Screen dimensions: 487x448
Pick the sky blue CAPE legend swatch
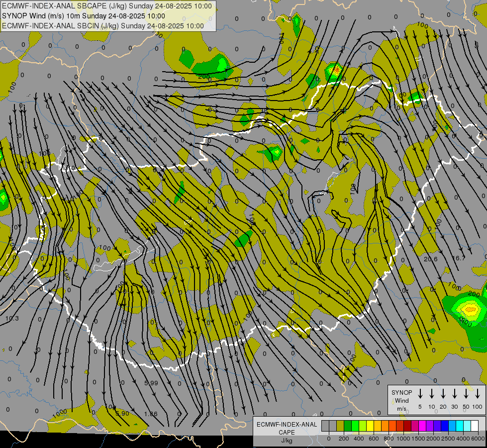(452, 426)
